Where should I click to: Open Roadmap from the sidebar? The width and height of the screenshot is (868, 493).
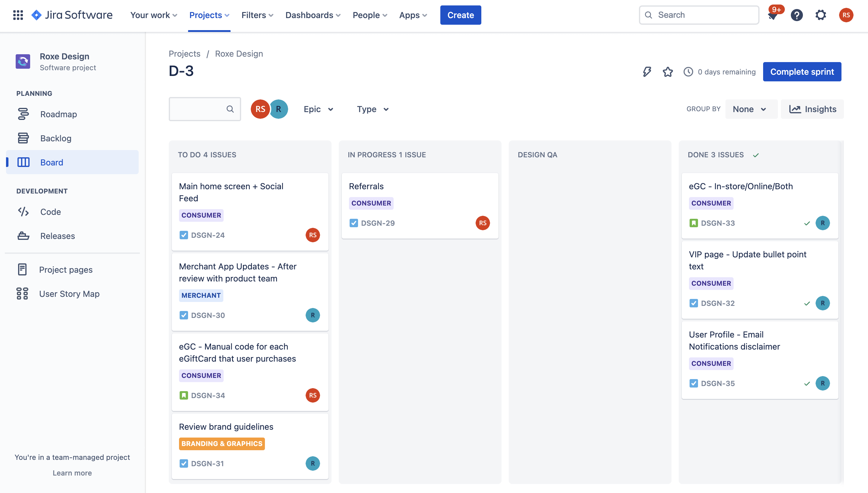58,114
